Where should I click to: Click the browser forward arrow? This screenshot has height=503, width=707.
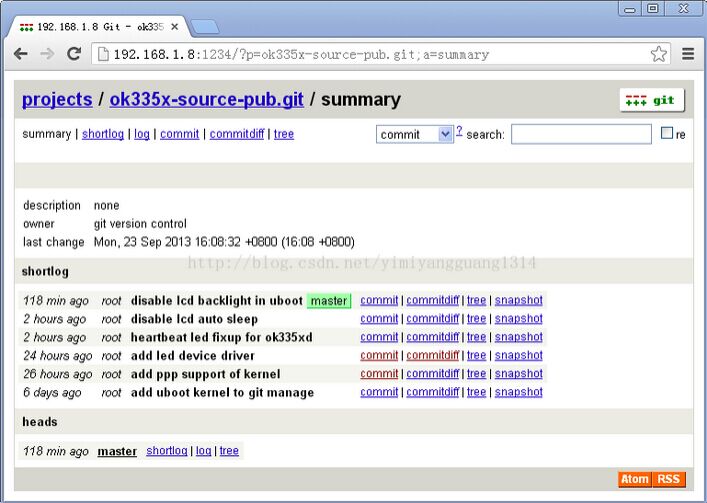[47, 54]
